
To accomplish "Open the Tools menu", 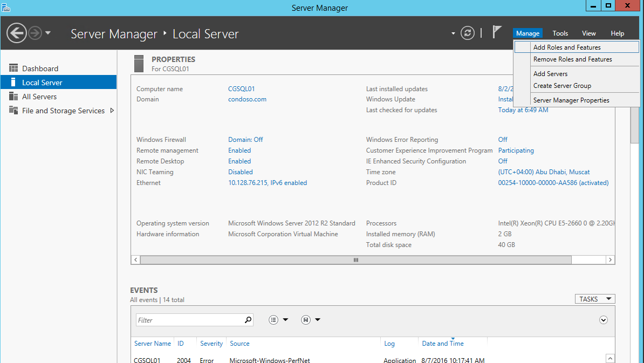I will pos(560,33).
